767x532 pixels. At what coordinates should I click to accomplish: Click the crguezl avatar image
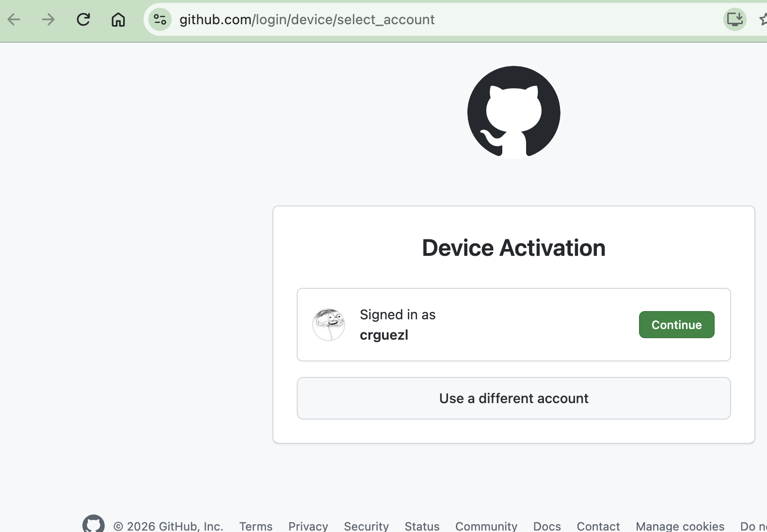329,325
